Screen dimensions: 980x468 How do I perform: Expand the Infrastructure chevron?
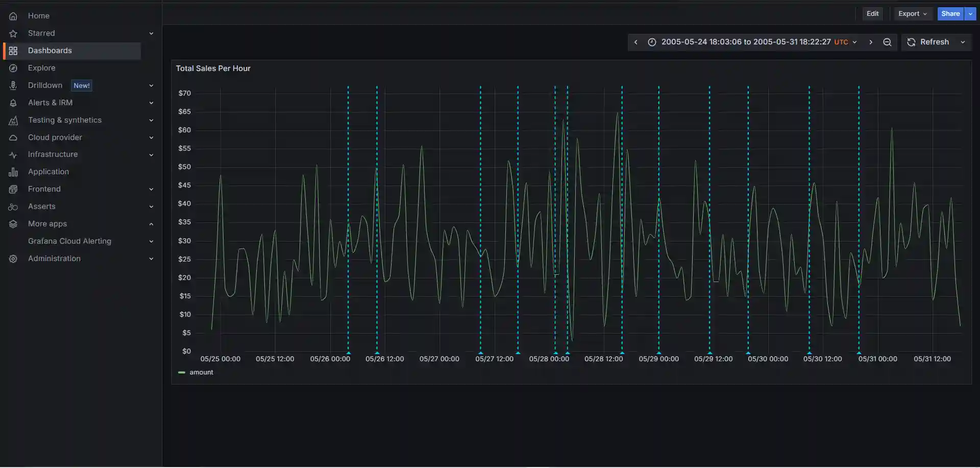pyautogui.click(x=151, y=155)
